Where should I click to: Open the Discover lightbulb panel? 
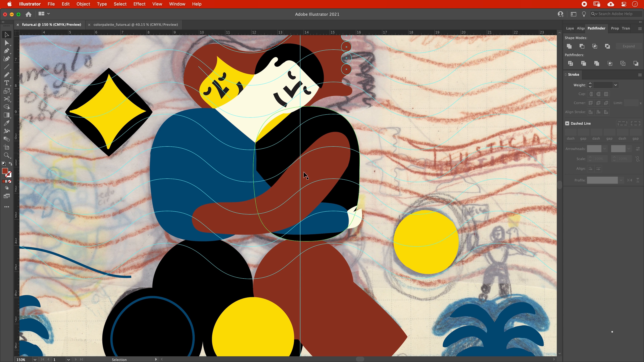584,14
